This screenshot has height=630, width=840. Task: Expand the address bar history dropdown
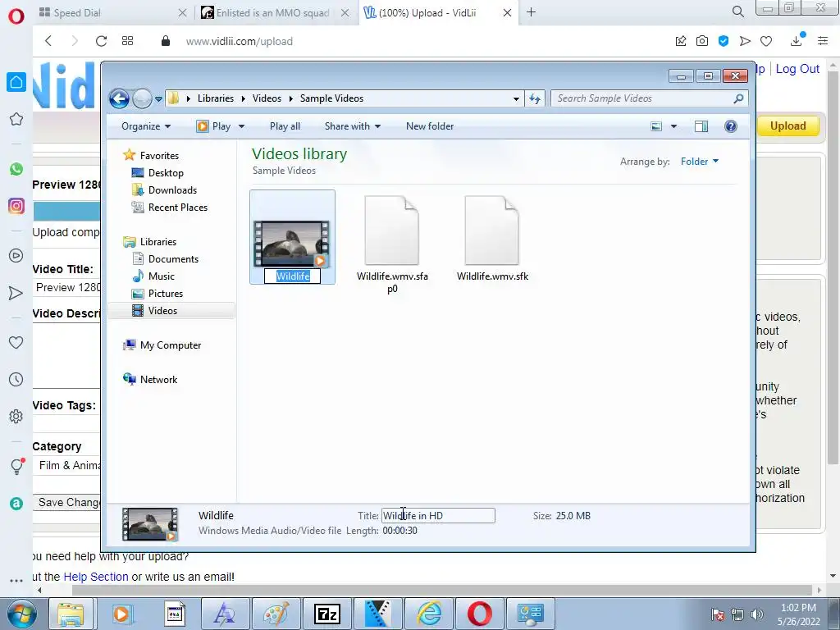516,98
